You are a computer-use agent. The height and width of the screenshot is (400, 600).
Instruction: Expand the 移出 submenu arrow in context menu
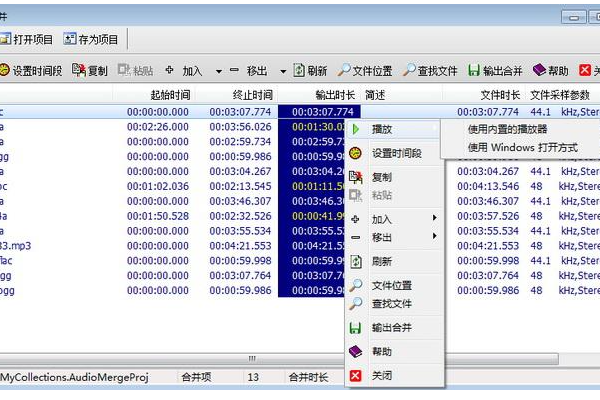pyautogui.click(x=434, y=236)
